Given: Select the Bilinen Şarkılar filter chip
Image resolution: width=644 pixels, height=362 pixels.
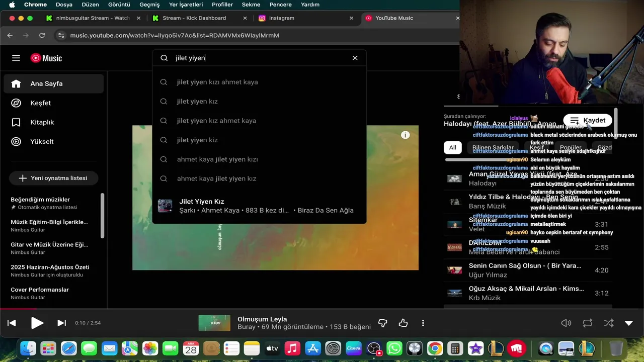Looking at the screenshot, I should pos(493,147).
